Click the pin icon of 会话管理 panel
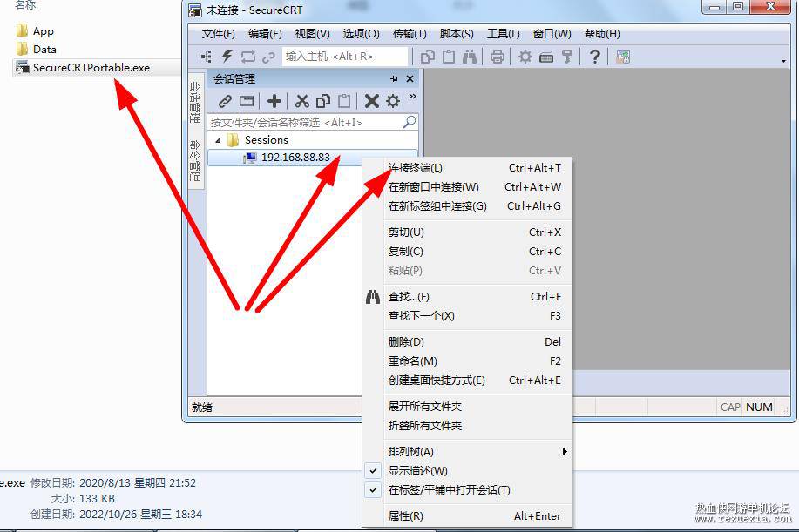 [x=394, y=79]
